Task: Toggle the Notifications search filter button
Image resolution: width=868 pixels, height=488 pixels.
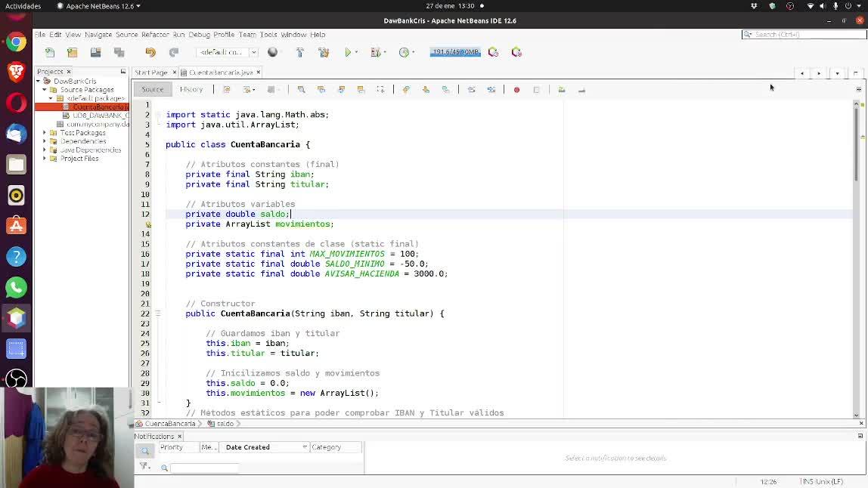Action: (x=144, y=451)
